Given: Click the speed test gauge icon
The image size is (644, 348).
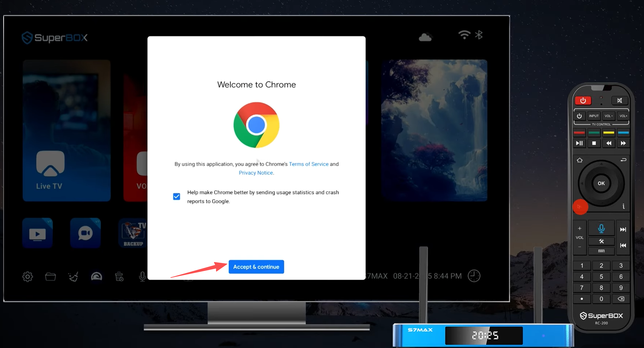Looking at the screenshot, I should (96, 277).
